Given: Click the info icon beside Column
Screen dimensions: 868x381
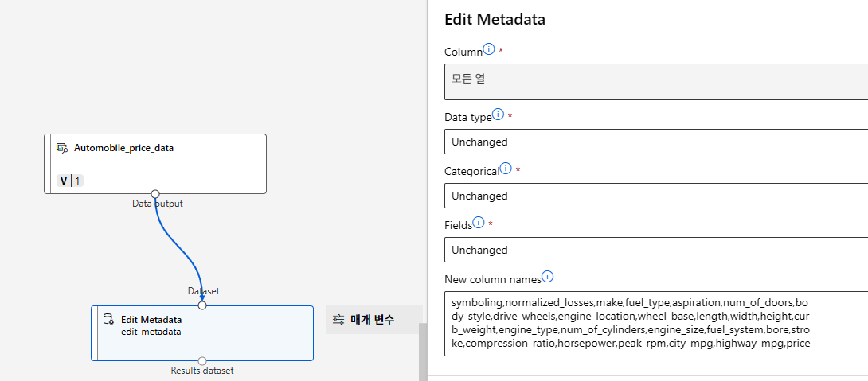Looking at the screenshot, I should pyautogui.click(x=489, y=49).
